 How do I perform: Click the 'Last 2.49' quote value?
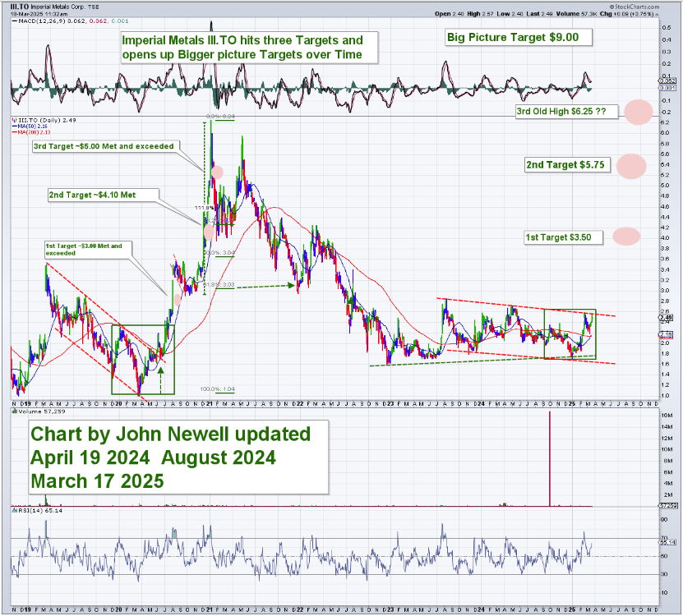coord(539,14)
